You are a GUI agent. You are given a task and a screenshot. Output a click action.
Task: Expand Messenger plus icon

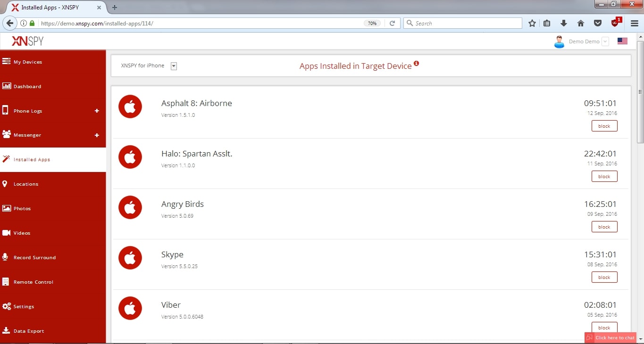97,135
